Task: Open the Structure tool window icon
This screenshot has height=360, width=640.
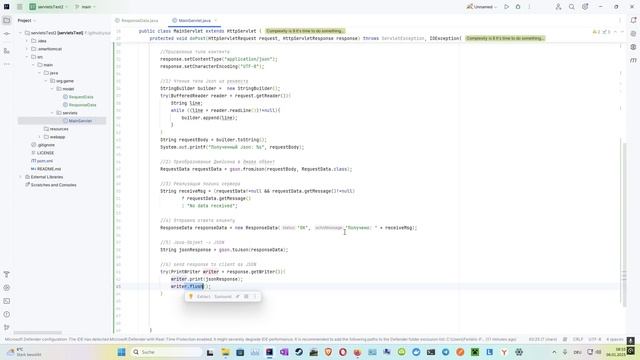Action: [x=7, y=51]
